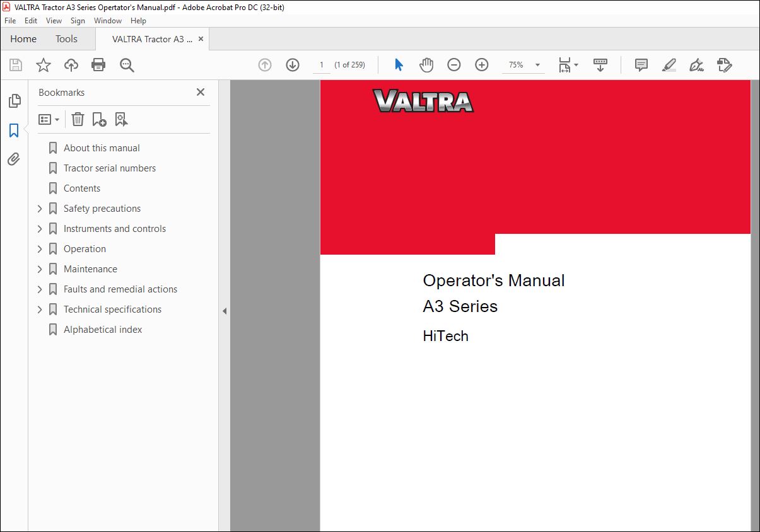Select the Safety precautions bookmark text
Screen dimensions: 760x532
click(x=102, y=209)
